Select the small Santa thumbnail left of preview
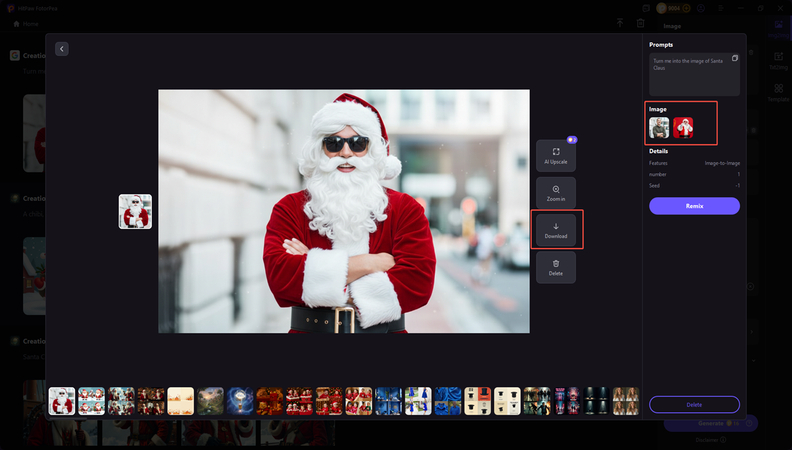Screen dimensions: 792x450 tap(135, 212)
